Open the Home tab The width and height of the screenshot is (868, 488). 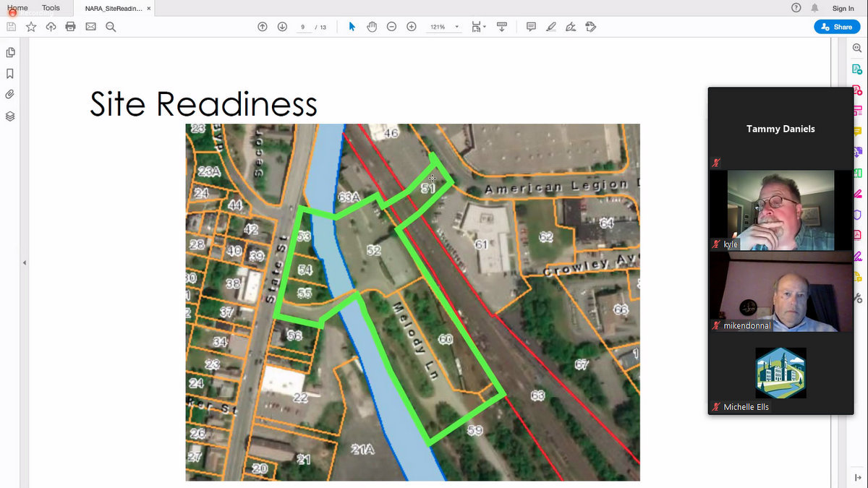(x=17, y=8)
